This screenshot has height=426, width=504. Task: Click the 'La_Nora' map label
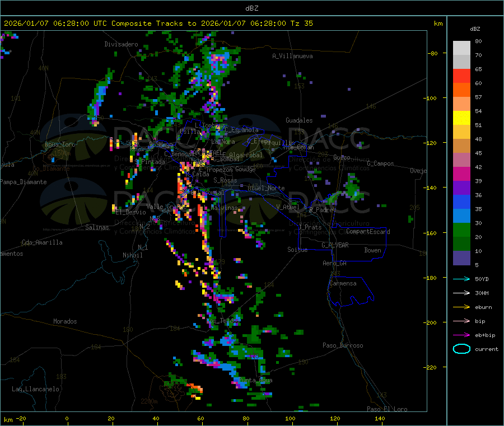pyautogui.click(x=223, y=142)
